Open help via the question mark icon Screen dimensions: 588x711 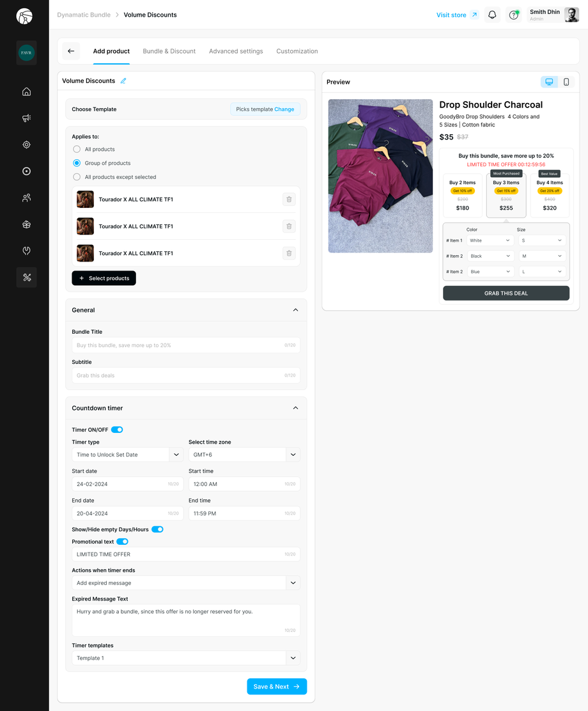pyautogui.click(x=513, y=14)
